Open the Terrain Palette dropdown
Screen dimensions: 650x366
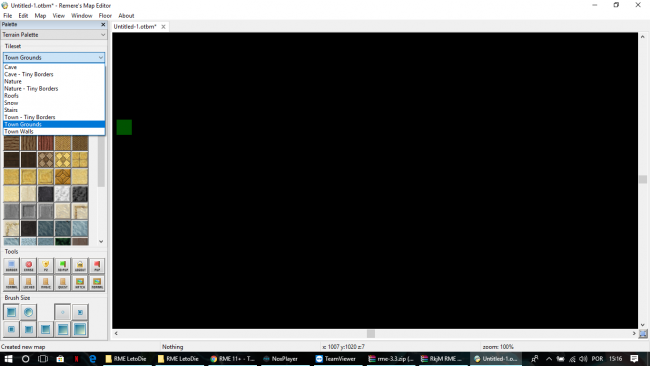point(54,35)
